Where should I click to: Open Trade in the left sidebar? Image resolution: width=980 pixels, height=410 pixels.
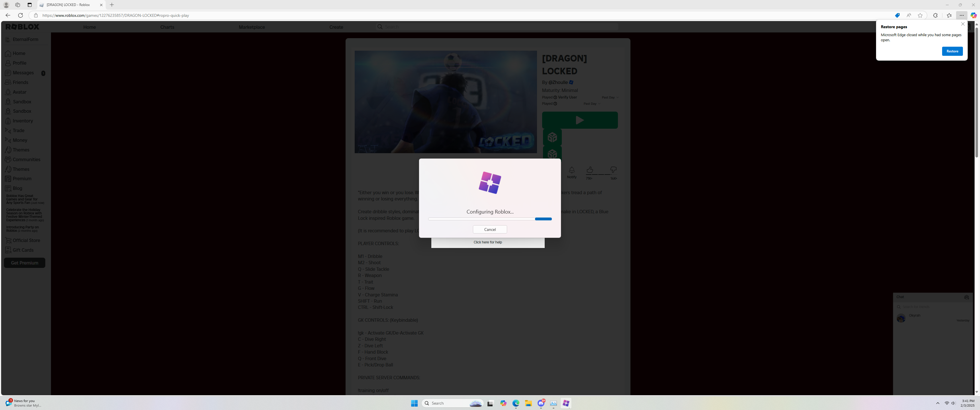coord(15,130)
